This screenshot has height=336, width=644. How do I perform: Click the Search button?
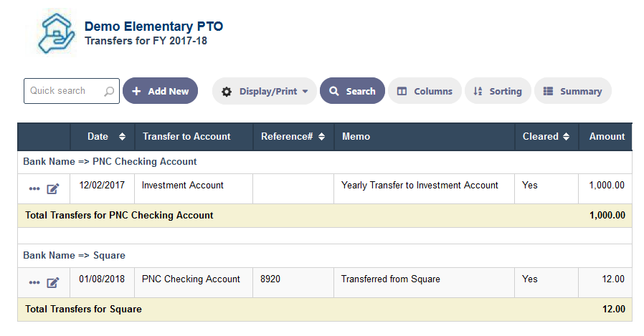(352, 91)
